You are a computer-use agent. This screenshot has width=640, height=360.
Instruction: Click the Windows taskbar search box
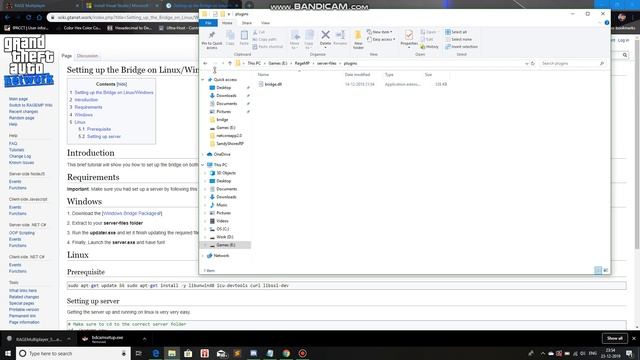point(73,353)
